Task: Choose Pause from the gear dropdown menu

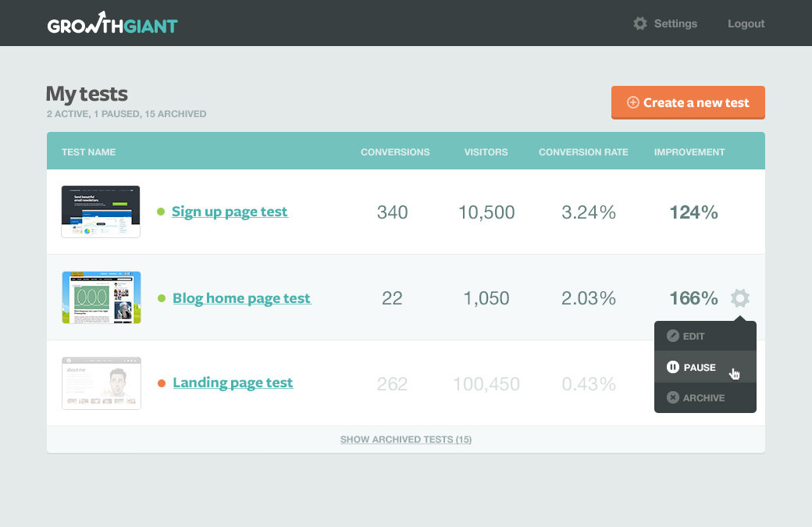Action: click(x=705, y=367)
